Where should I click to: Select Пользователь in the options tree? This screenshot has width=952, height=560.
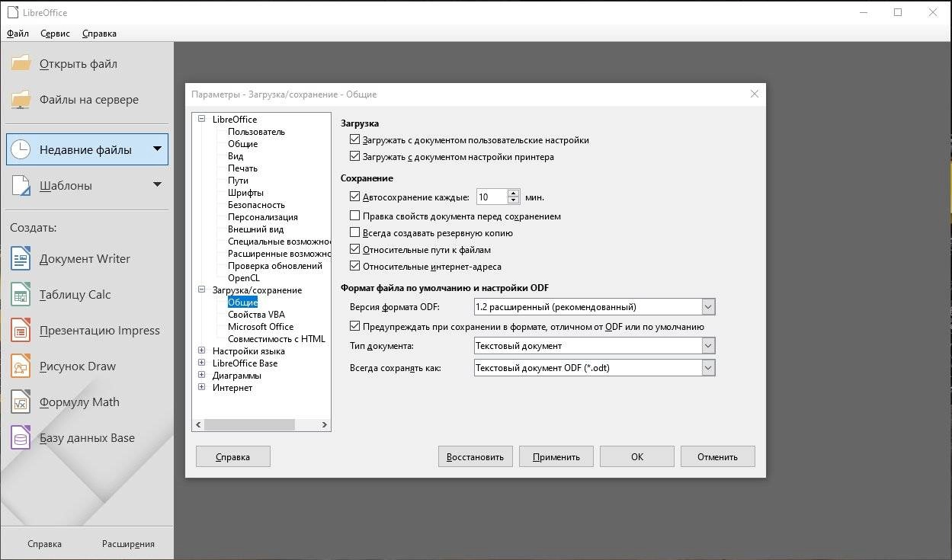click(x=256, y=131)
